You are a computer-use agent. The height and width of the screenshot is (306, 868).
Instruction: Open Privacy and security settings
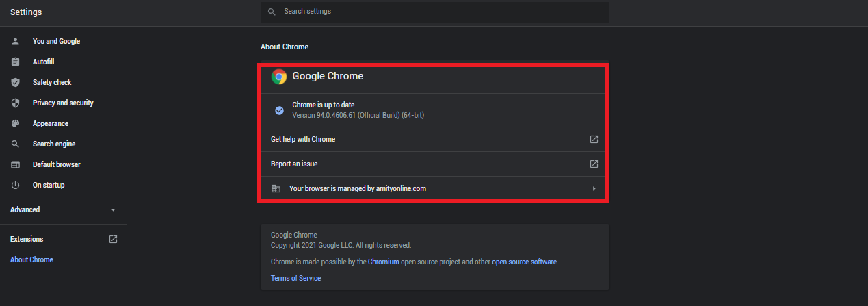tap(63, 103)
